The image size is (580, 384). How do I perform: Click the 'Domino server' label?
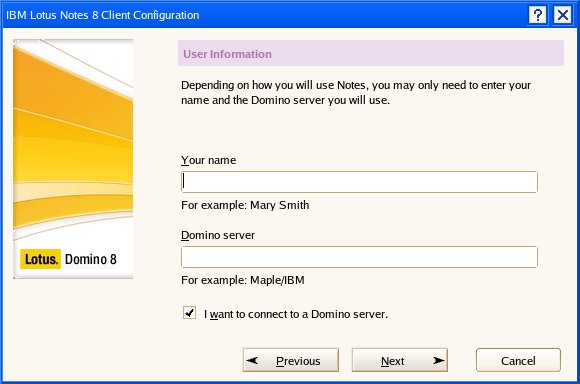pyautogui.click(x=218, y=235)
